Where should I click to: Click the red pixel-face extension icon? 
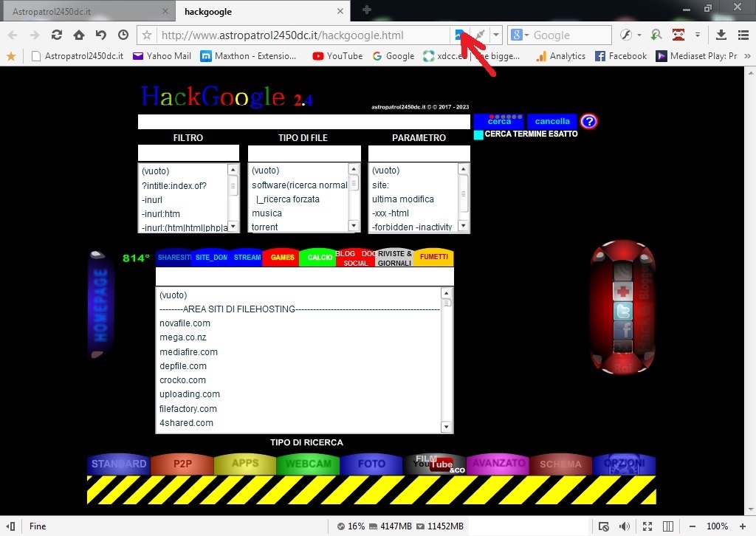pos(678,35)
